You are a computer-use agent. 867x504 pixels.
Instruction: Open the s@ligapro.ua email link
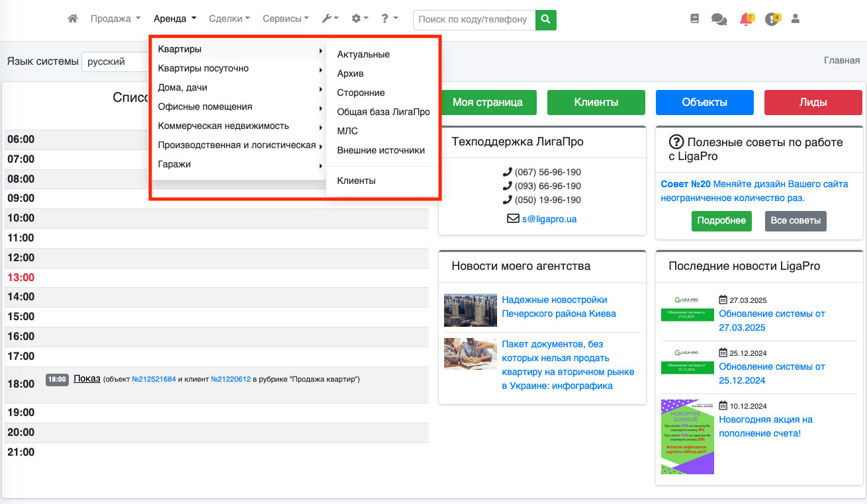(549, 218)
